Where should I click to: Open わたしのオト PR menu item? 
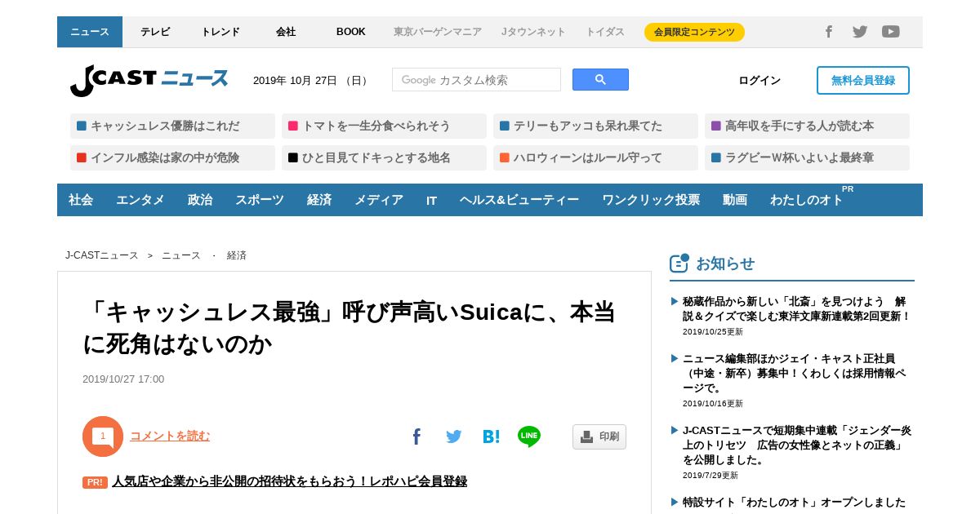[x=807, y=200]
